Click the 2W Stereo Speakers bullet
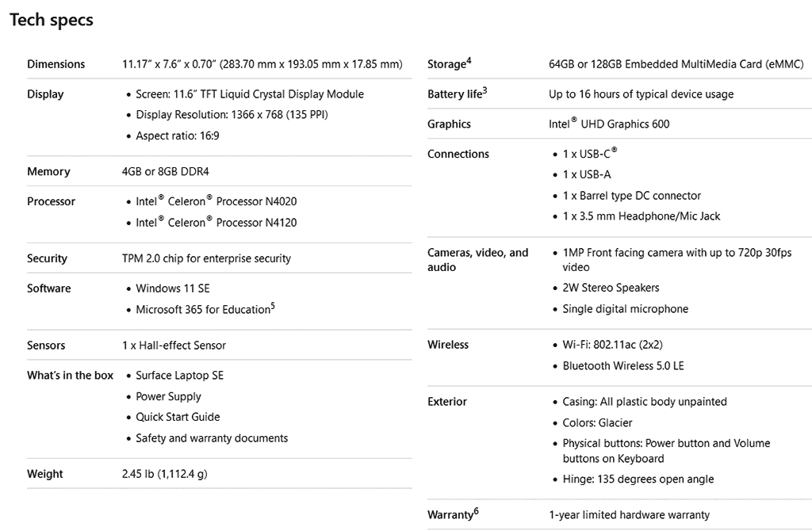This screenshot has width=812, height=531. (x=611, y=288)
